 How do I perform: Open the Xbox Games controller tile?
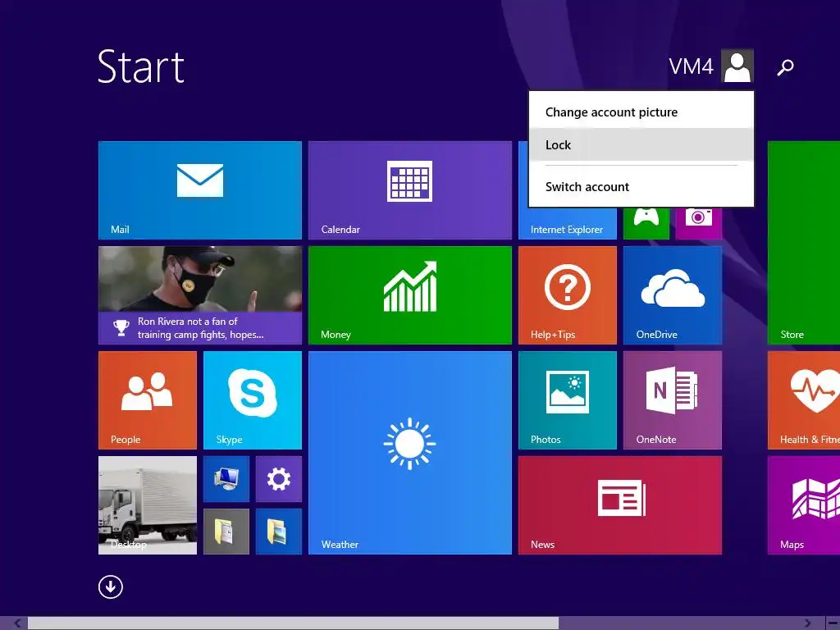pyautogui.click(x=646, y=223)
